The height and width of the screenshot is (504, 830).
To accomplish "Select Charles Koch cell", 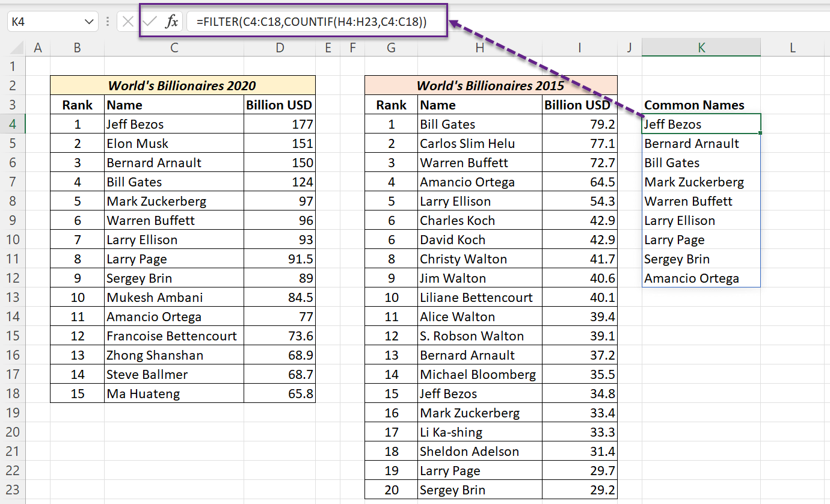I will pyautogui.click(x=480, y=220).
